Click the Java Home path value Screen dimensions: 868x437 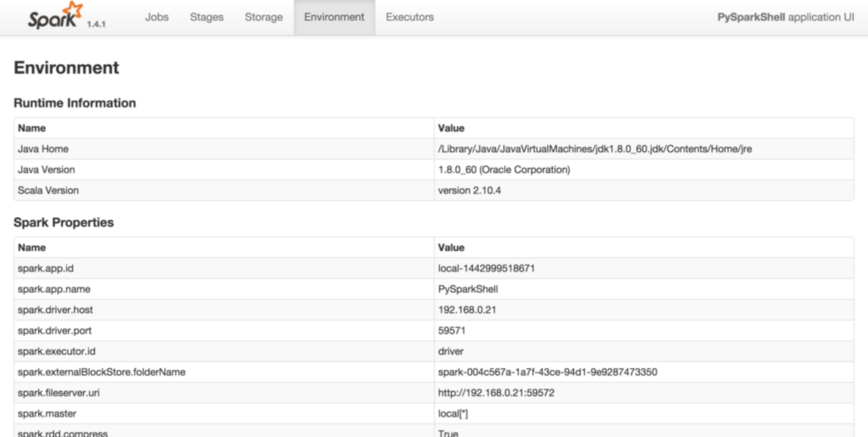594,149
